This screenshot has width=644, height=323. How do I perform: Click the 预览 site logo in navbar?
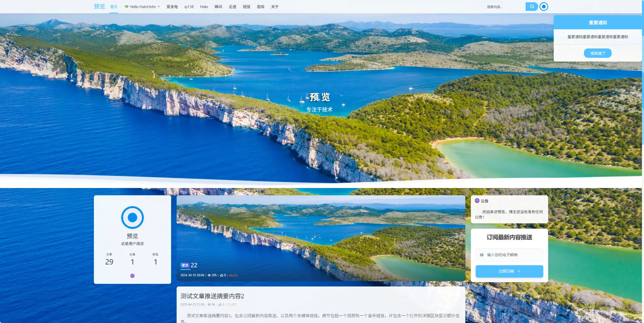click(99, 7)
